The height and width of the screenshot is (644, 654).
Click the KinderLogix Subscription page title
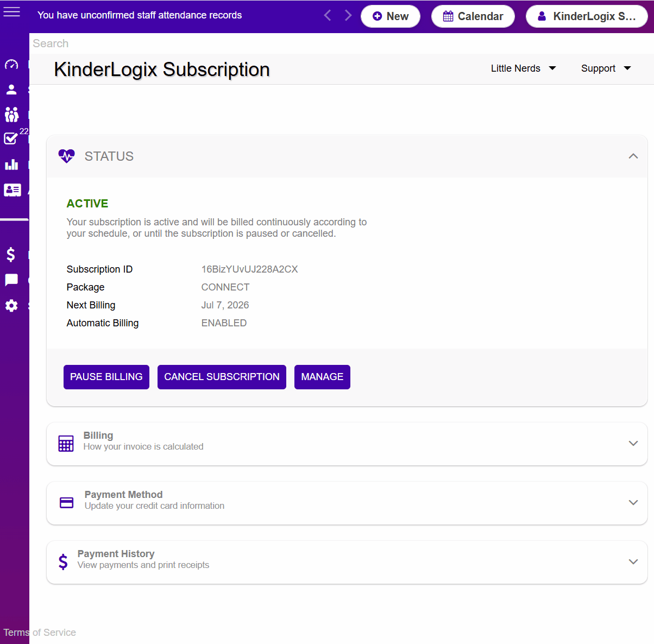162,70
